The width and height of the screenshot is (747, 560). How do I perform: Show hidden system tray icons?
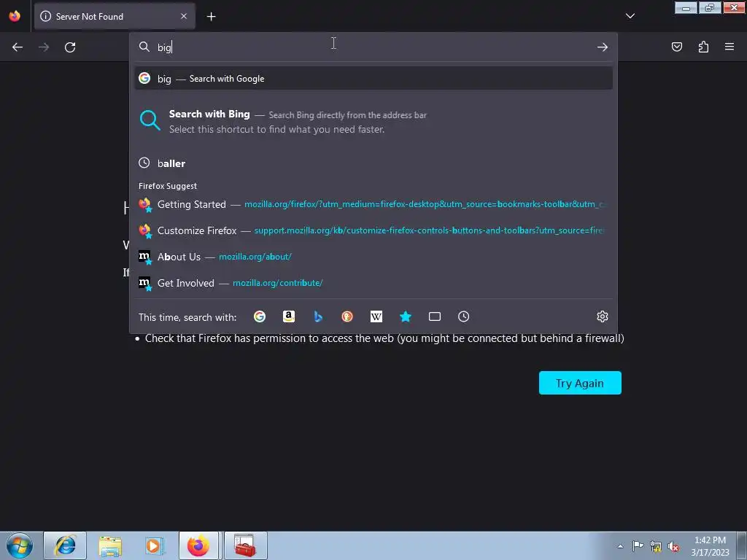620,546
